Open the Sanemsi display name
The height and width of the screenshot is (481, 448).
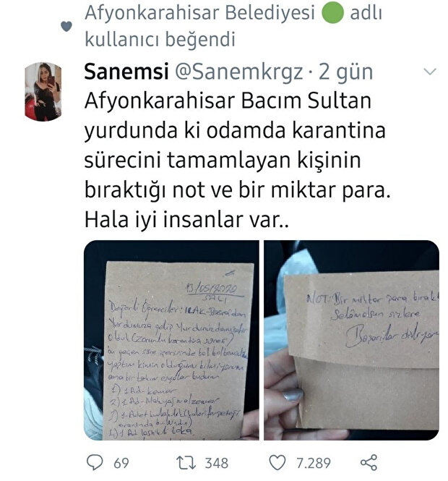click(126, 72)
